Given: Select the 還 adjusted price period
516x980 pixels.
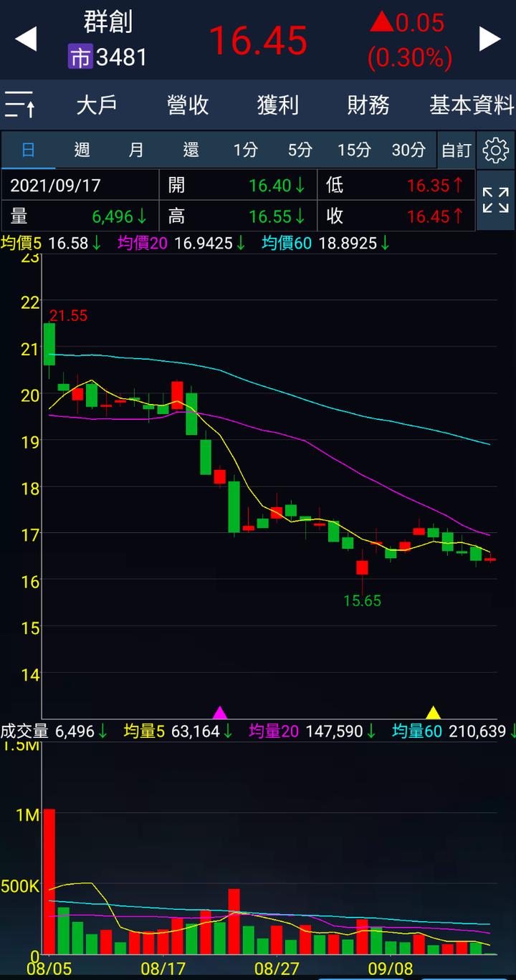Looking at the screenshot, I should (191, 150).
